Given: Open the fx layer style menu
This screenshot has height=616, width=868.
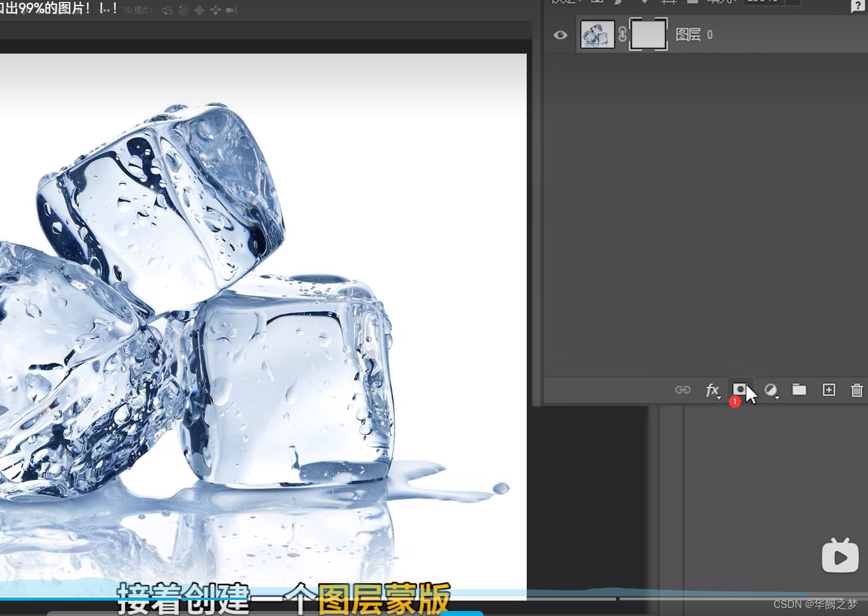Looking at the screenshot, I should (713, 390).
